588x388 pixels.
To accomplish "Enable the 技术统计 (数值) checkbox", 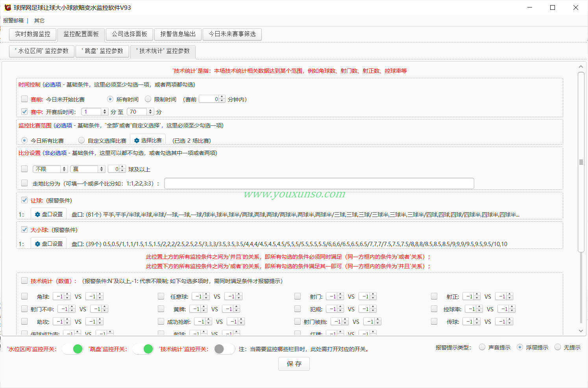I will 24,281.
